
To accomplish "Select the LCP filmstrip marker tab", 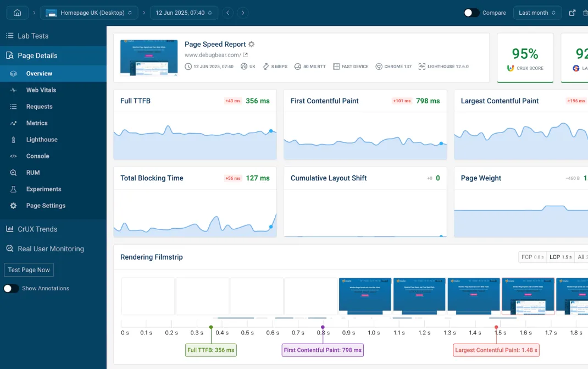I will [559, 256].
